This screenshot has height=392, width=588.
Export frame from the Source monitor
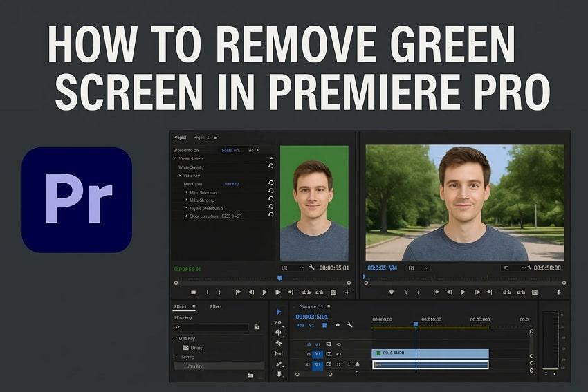click(333, 292)
